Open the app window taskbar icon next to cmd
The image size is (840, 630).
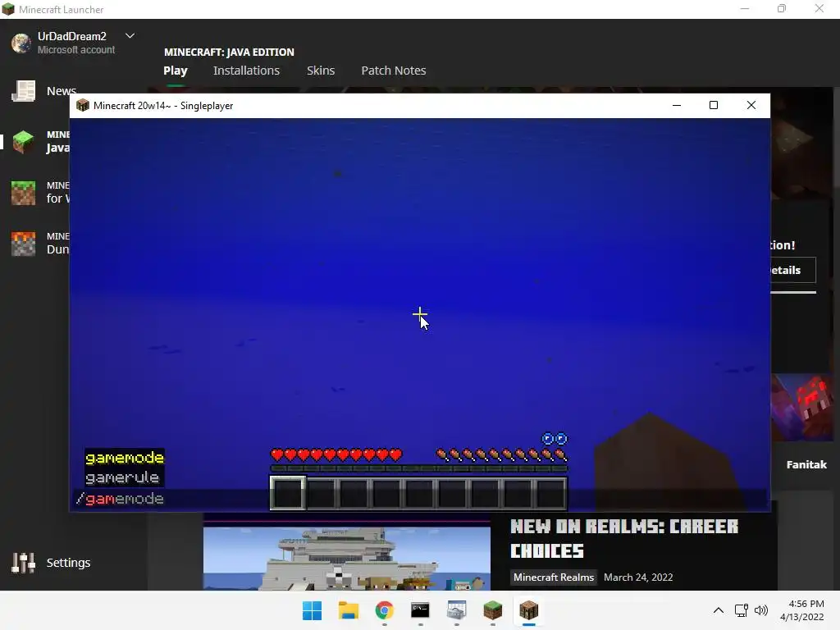click(x=456, y=610)
